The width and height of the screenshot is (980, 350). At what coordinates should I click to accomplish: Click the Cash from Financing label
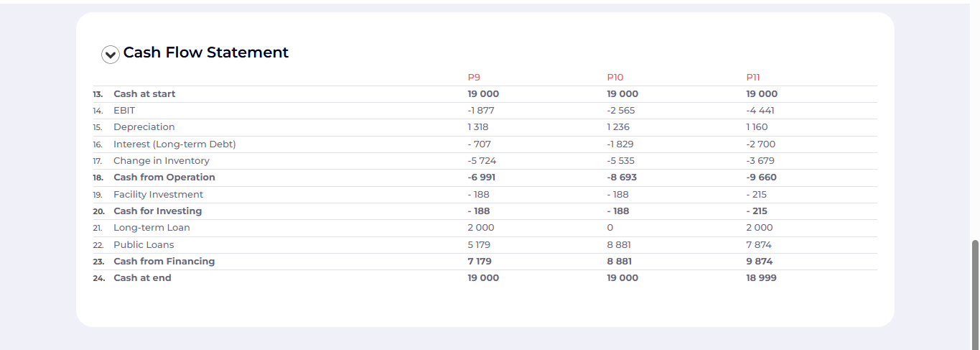point(164,262)
